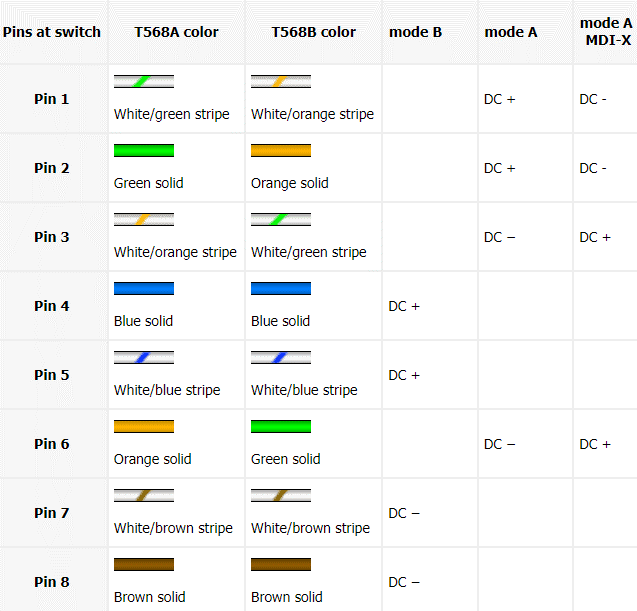The image size is (637, 611).
Task: Select the orange solid swatch in Pin 2 row
Action: [x=281, y=151]
